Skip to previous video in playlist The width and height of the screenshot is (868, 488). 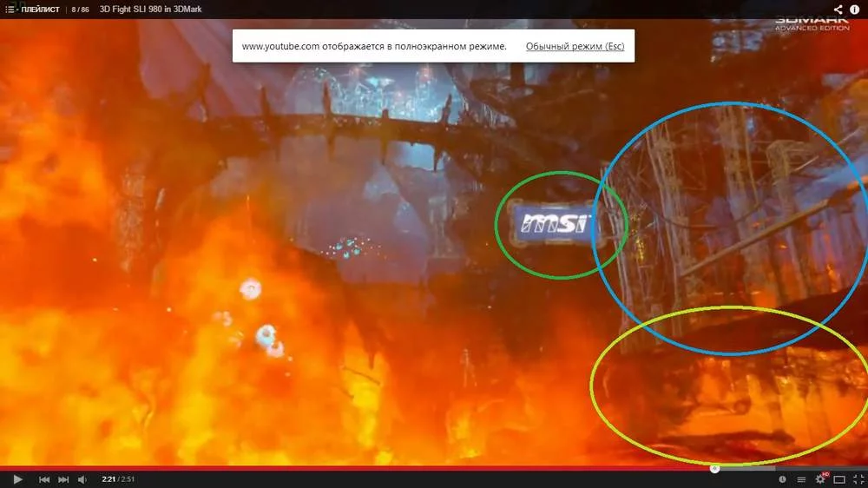pyautogui.click(x=44, y=479)
